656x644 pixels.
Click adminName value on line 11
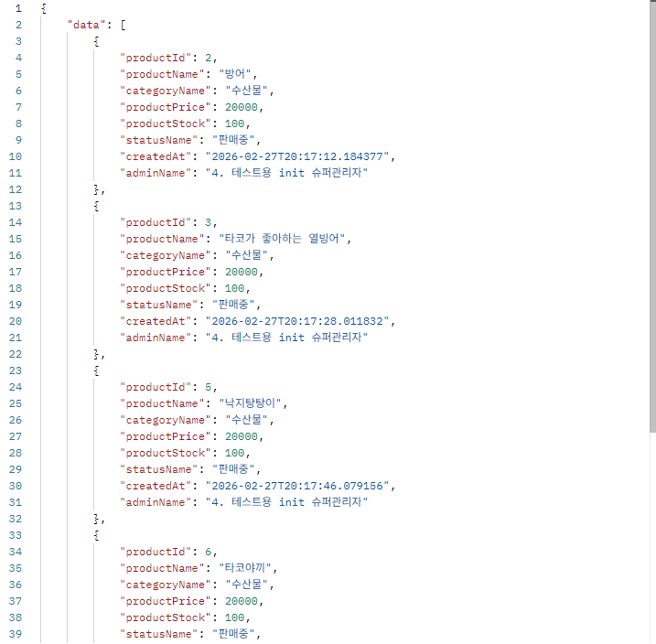[x=286, y=173]
